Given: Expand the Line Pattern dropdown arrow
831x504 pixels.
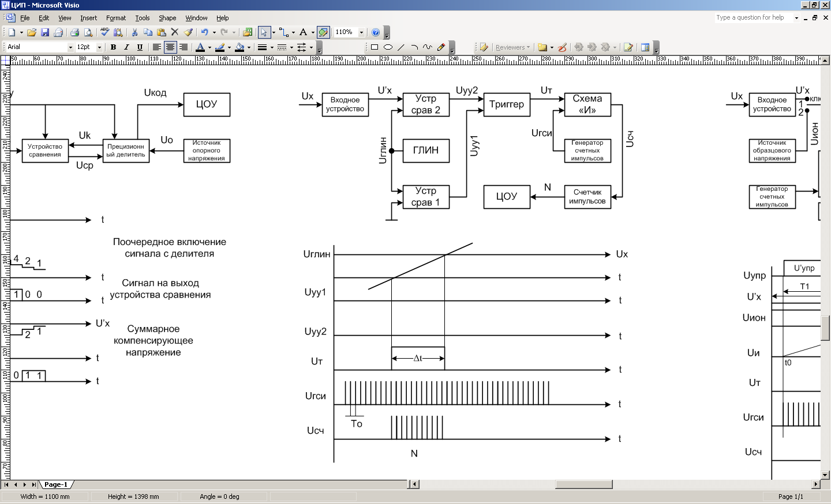Looking at the screenshot, I should point(291,47).
